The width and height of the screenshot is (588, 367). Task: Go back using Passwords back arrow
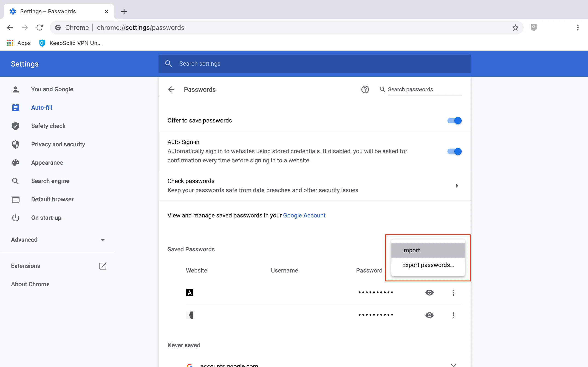click(x=171, y=89)
